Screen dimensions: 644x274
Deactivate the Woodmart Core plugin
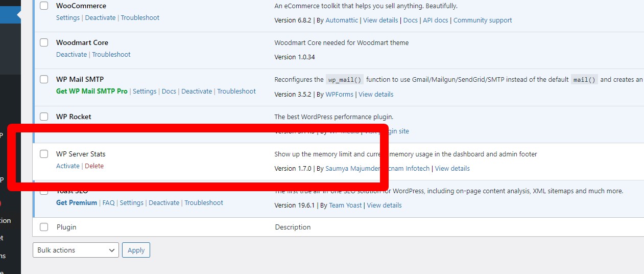point(71,54)
